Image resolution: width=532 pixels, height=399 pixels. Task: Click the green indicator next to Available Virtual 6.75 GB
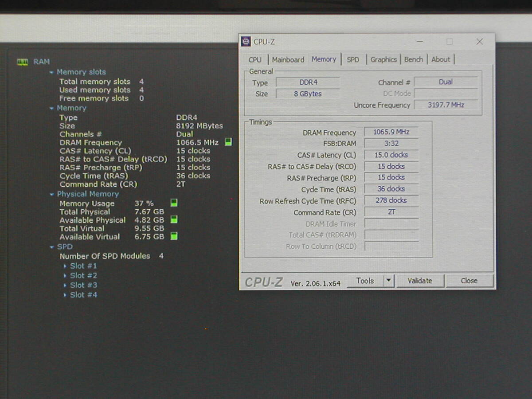[174, 236]
